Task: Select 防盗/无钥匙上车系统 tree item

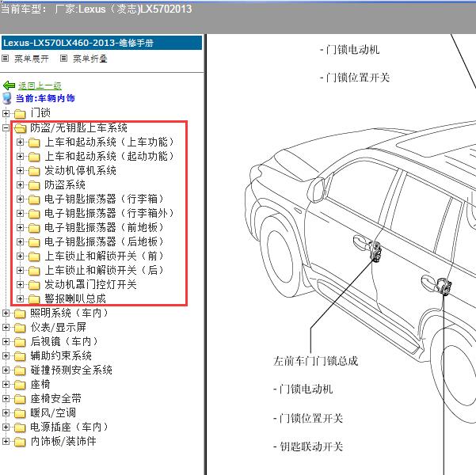Action: pyautogui.click(x=78, y=127)
